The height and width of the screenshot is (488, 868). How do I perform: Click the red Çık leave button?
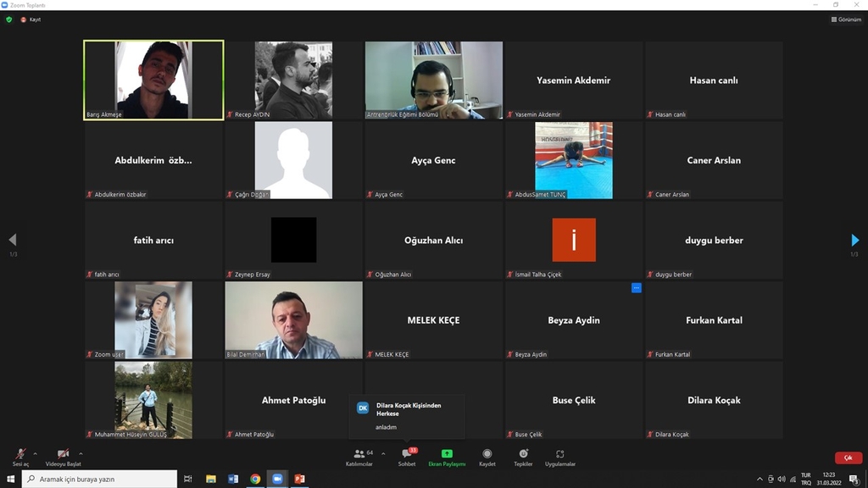pyautogui.click(x=848, y=457)
